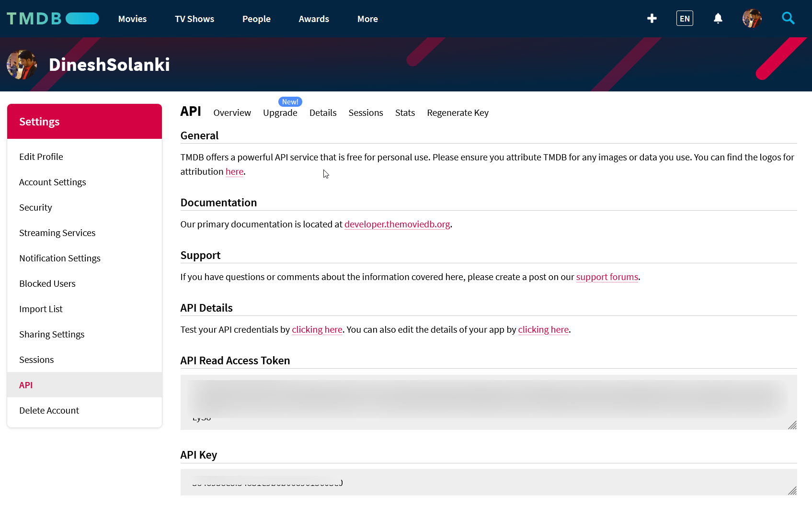This screenshot has height=506, width=812.
Task: Switch to the API Details tab
Action: point(323,112)
